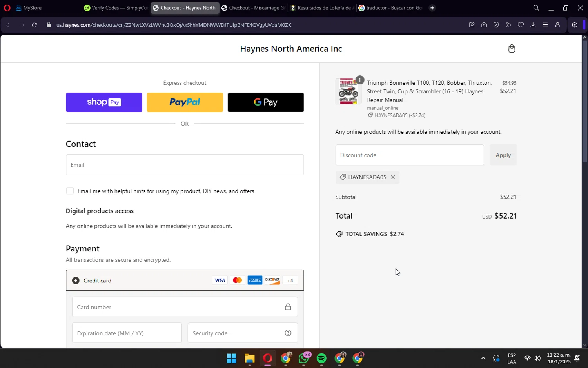Screen dimensions: 588x368
Task: Open the tab search magnifier
Action: pos(536,8)
